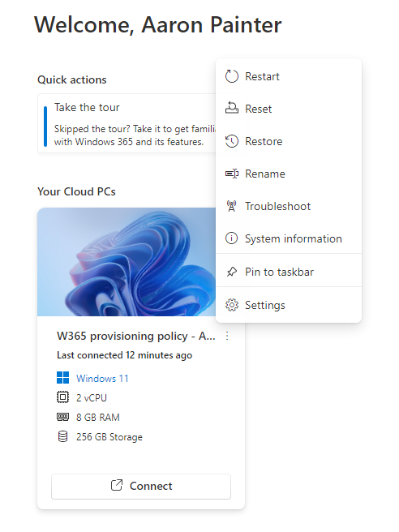The height and width of the screenshot is (532, 399).
Task: Open the Take the tour card
Action: pos(127,123)
